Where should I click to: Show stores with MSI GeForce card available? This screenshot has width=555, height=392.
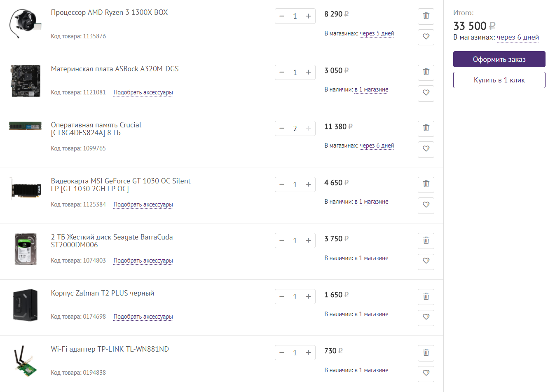[371, 202]
